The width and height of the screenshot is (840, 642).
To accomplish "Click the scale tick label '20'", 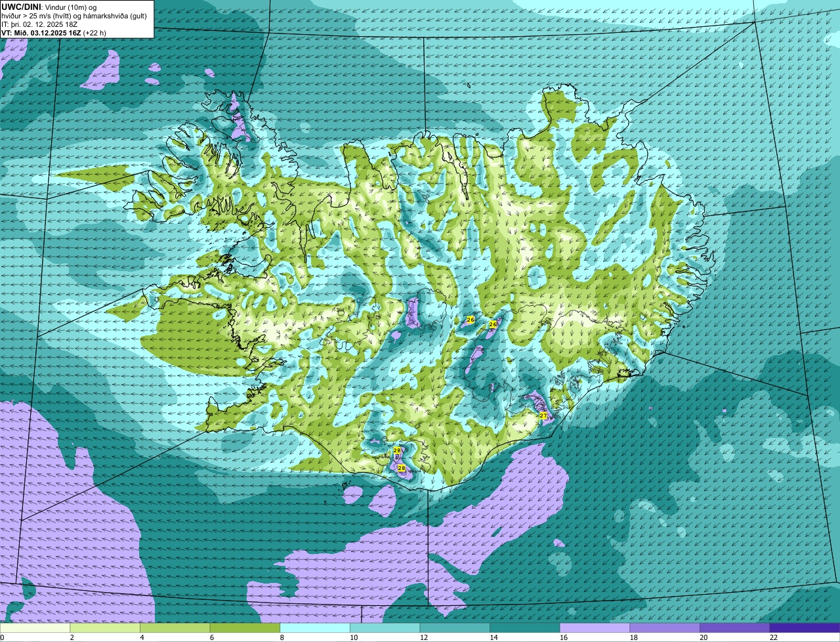I will point(703,637).
